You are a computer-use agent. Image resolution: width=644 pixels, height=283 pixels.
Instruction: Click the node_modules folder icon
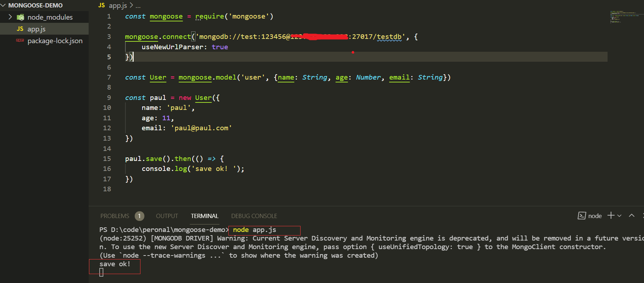pos(21,17)
